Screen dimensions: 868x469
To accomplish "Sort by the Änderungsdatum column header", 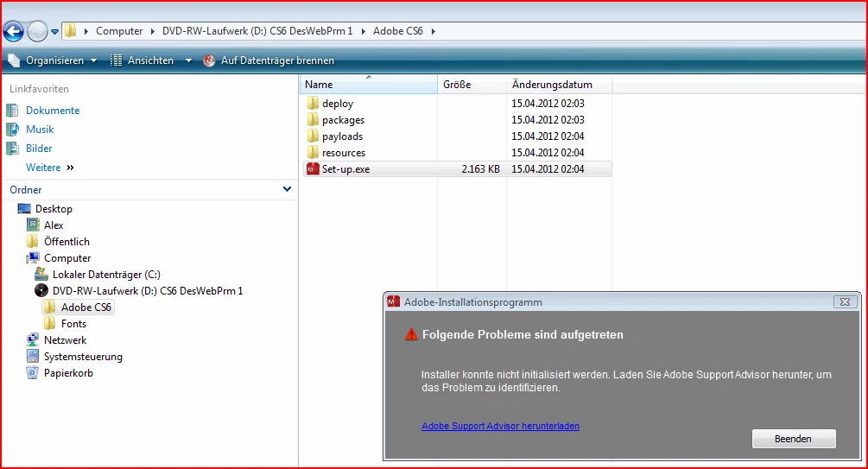I will [559, 84].
